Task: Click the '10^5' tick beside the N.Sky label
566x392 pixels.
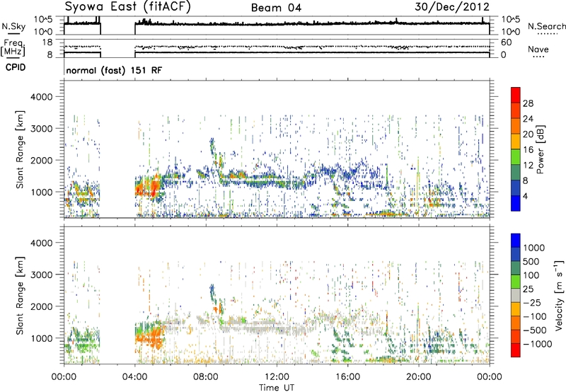Action: click(43, 20)
